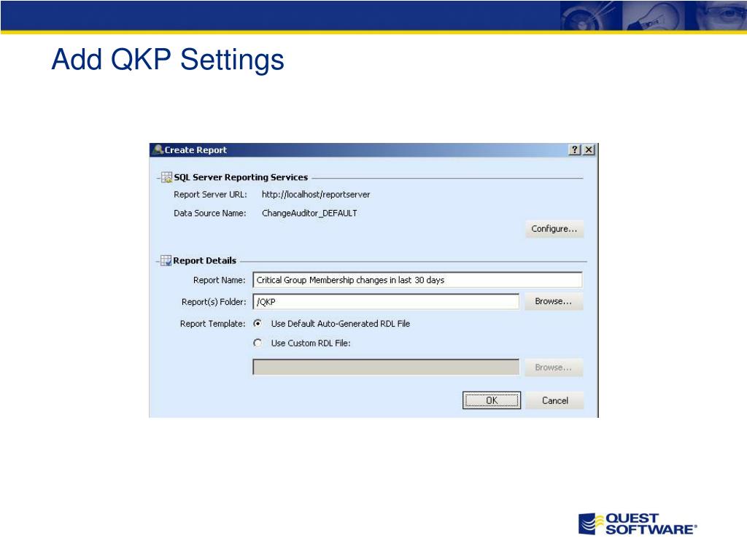Image resolution: width=747 pixels, height=560 pixels.
Task: Select Use Default Auto-Generated RDL File
Action: [x=258, y=323]
